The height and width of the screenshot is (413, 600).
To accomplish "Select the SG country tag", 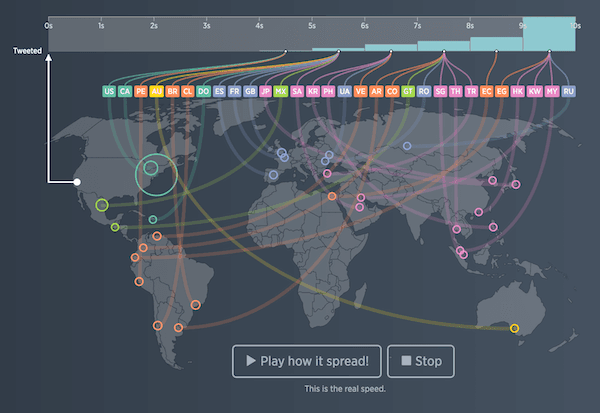I will (440, 91).
